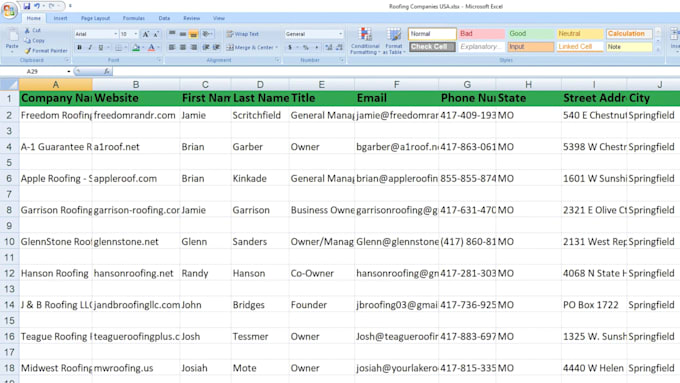680x383 pixels.
Task: Redo from the quick access toolbar
Action: click(52, 6)
